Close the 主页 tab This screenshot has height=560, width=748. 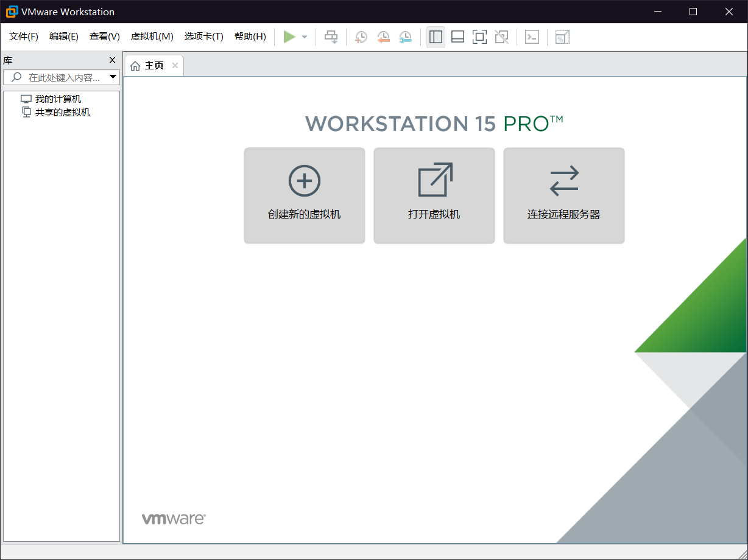click(175, 66)
